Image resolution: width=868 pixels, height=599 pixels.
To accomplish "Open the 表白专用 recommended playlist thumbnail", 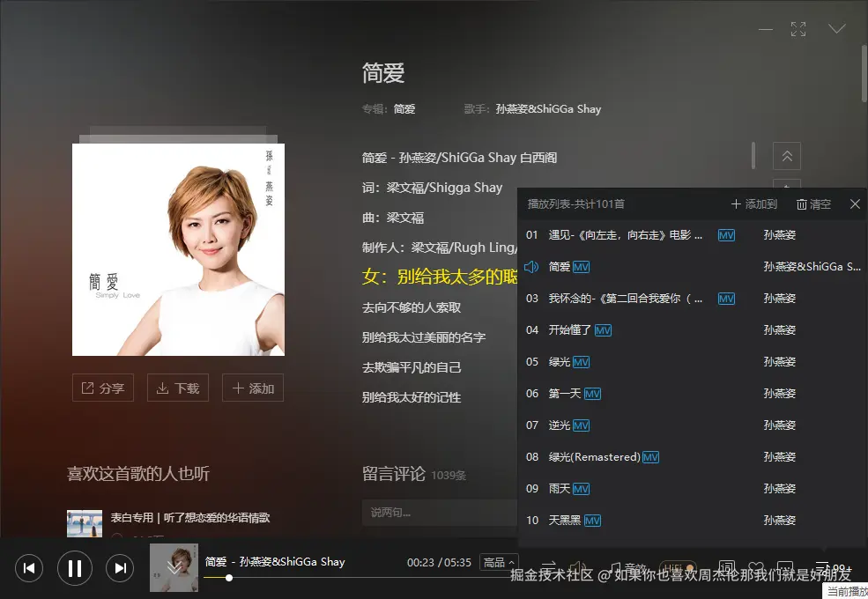I will coord(85,524).
